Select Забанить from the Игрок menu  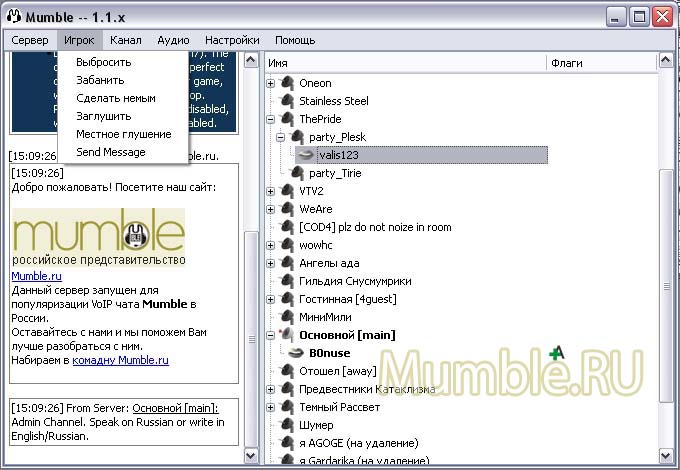point(100,80)
